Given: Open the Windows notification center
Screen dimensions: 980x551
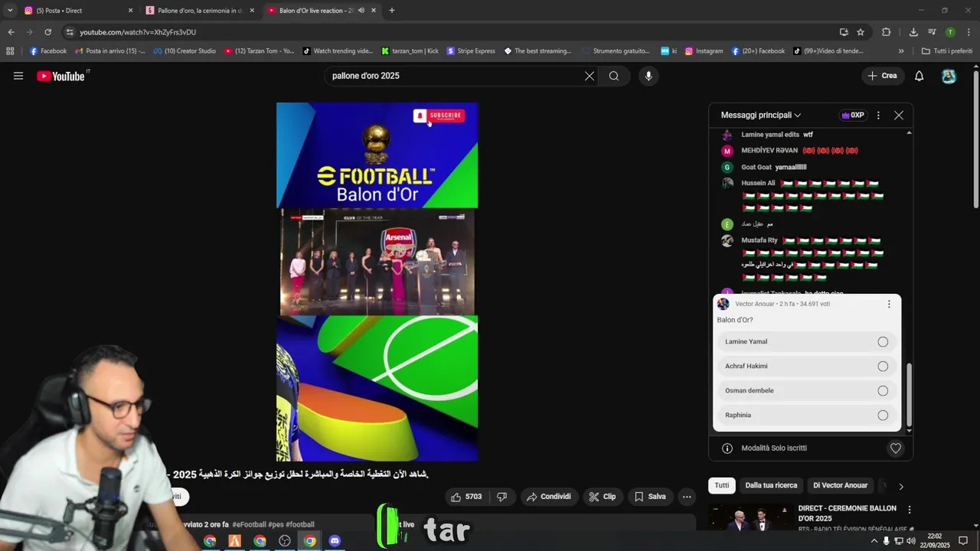Looking at the screenshot, I should pos(963,541).
